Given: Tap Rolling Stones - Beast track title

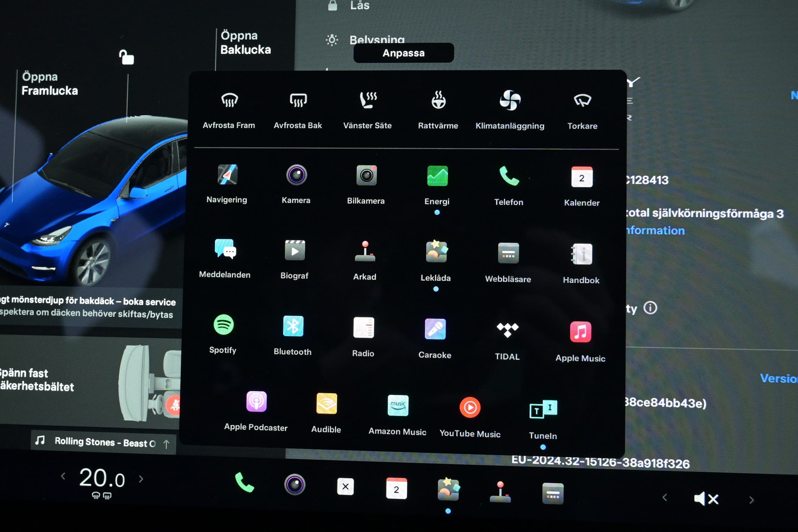Looking at the screenshot, I should [105, 442].
